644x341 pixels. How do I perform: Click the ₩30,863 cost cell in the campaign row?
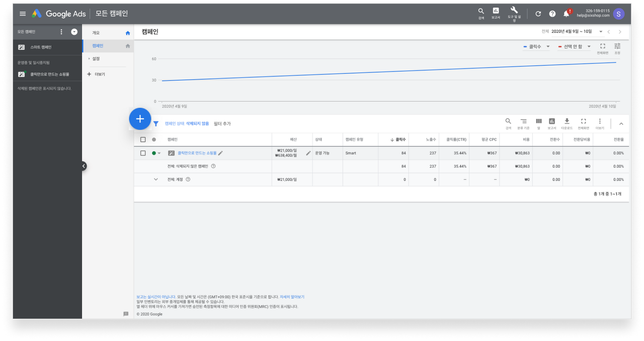522,153
